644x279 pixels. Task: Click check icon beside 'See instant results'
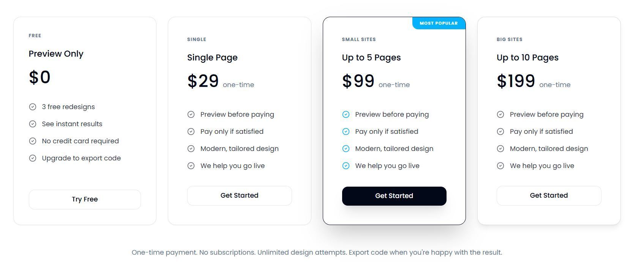(33, 124)
